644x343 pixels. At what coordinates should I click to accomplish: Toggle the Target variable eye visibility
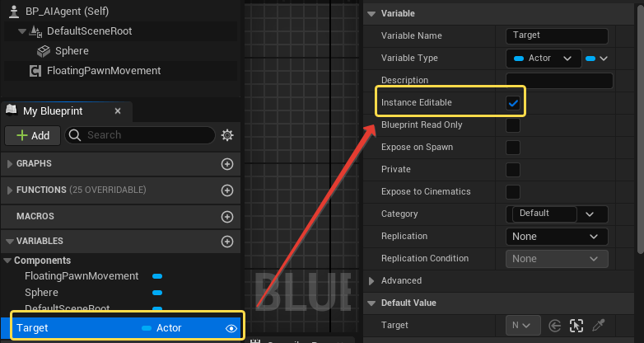tap(231, 328)
